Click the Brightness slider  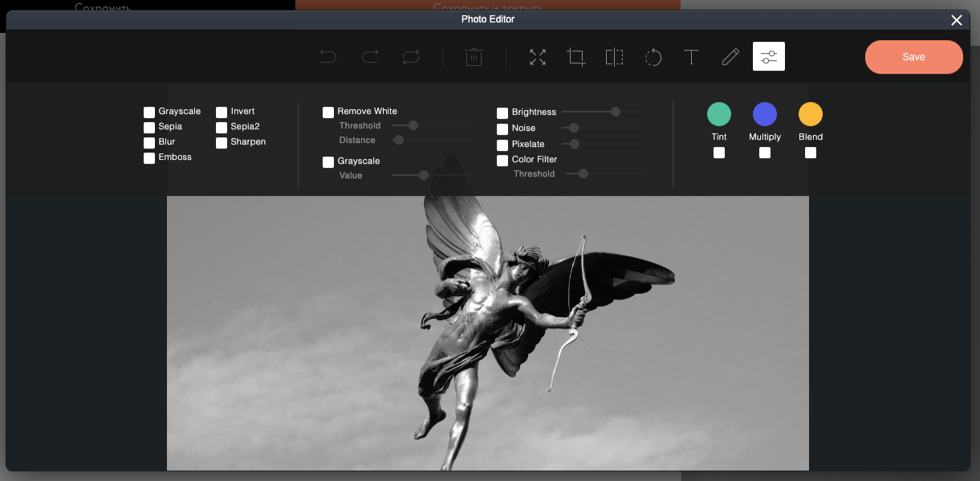pyautogui.click(x=602, y=112)
